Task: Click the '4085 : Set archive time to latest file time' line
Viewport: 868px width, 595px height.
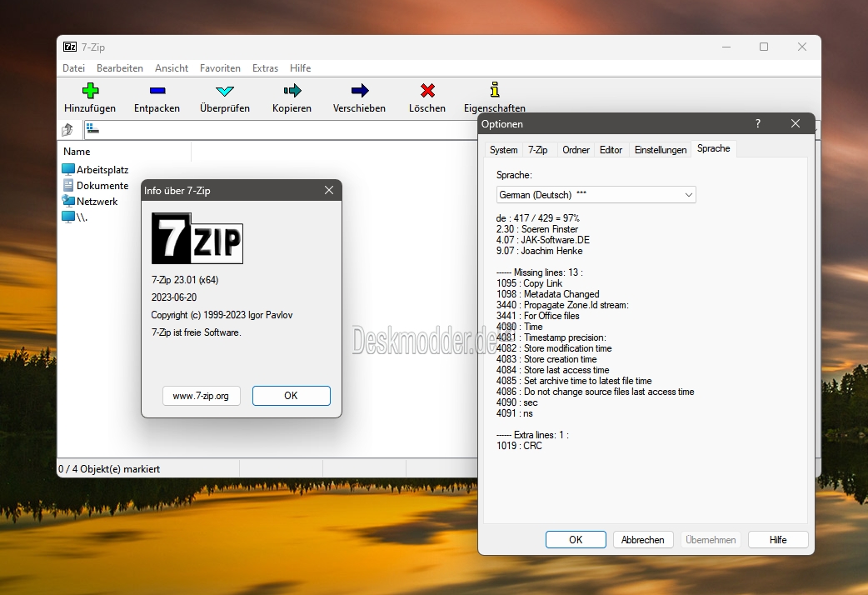Action: (x=574, y=381)
